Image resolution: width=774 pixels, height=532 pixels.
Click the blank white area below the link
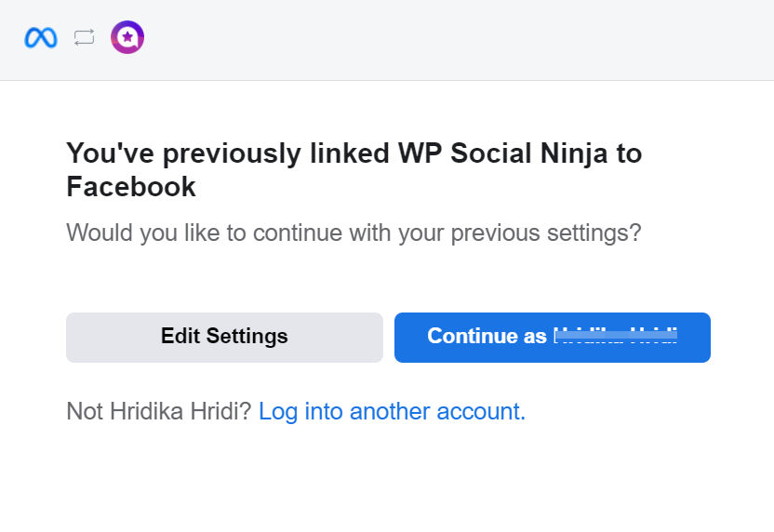tap(387, 479)
